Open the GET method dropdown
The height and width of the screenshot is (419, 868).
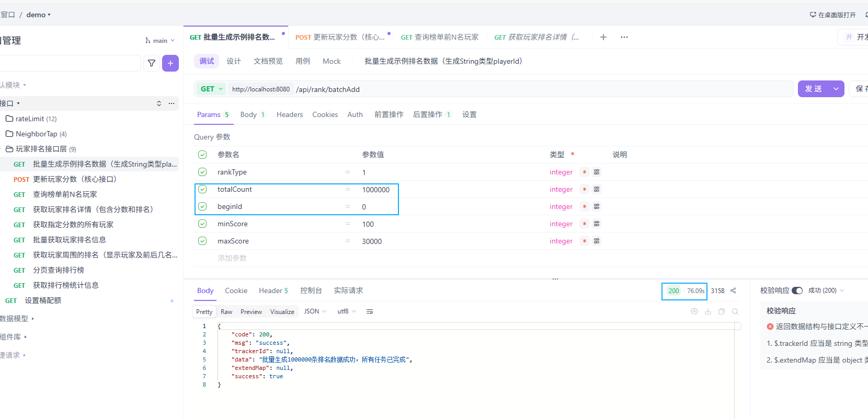pos(212,89)
